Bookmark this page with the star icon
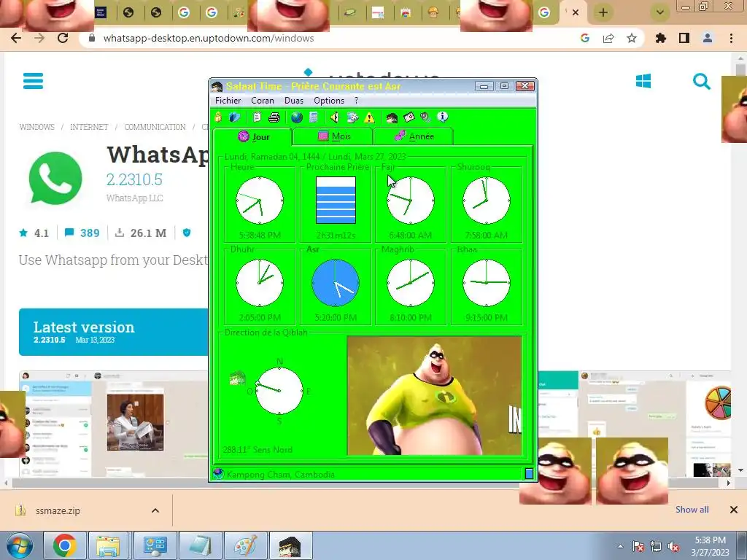 click(632, 38)
